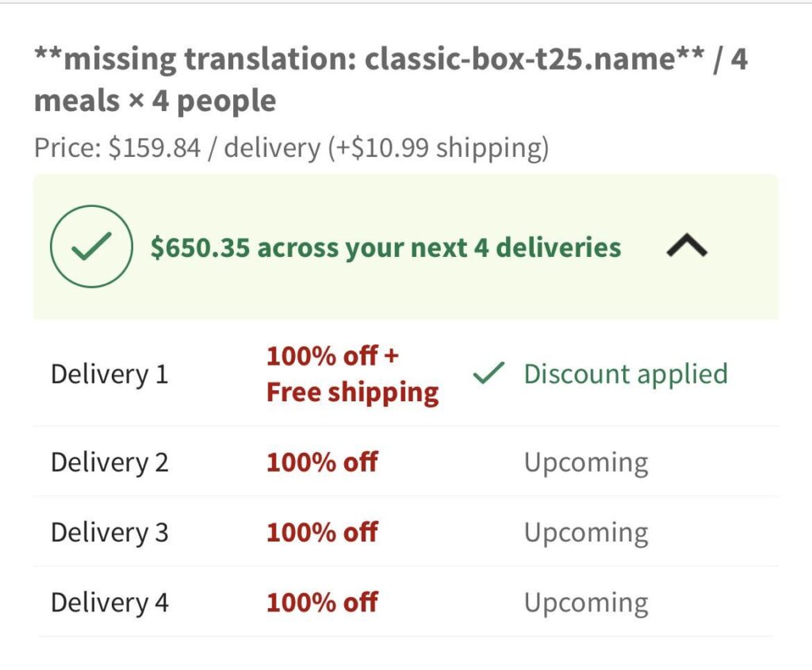Select the Delivery 3 row
Image resolution: width=812 pixels, height=670 pixels.
109,532
